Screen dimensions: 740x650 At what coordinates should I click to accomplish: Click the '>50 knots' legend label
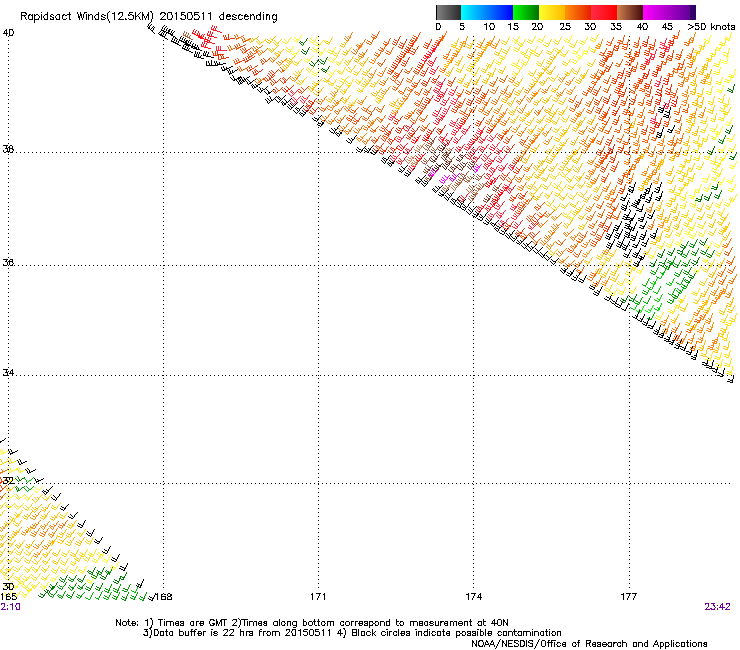point(711,27)
